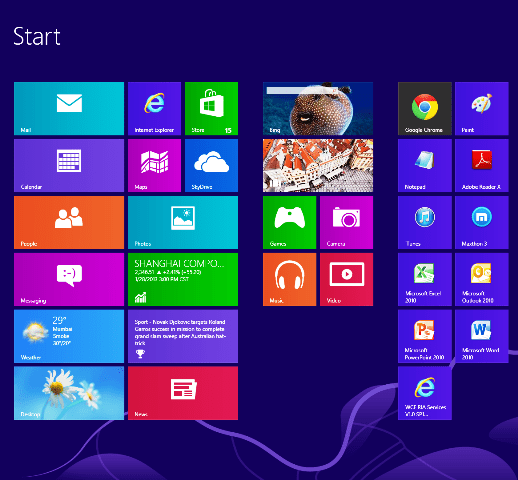Launch Microsoft PowerPoint 2010

(425, 336)
